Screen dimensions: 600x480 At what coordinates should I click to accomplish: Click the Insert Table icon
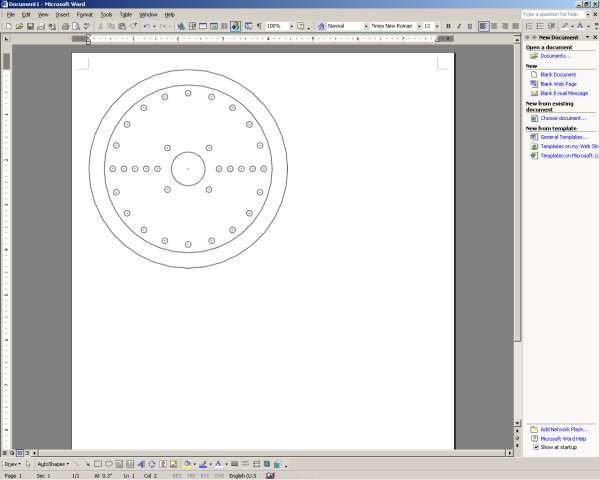click(203, 26)
